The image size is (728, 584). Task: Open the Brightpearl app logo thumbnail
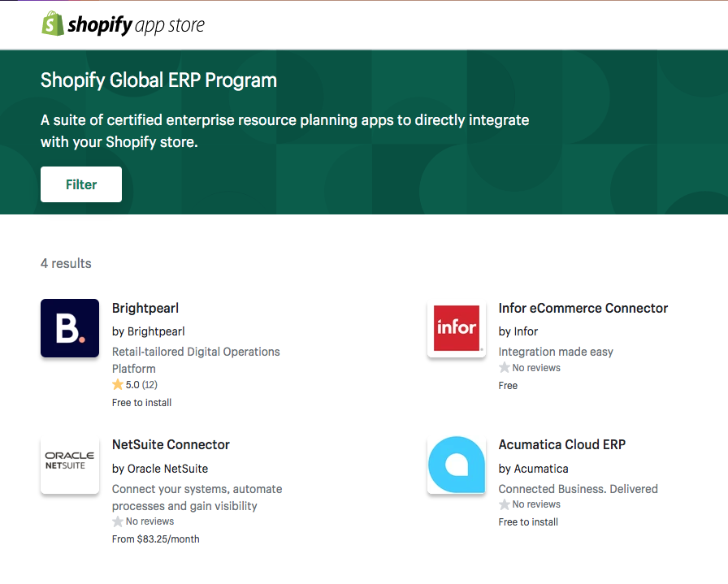(70, 328)
